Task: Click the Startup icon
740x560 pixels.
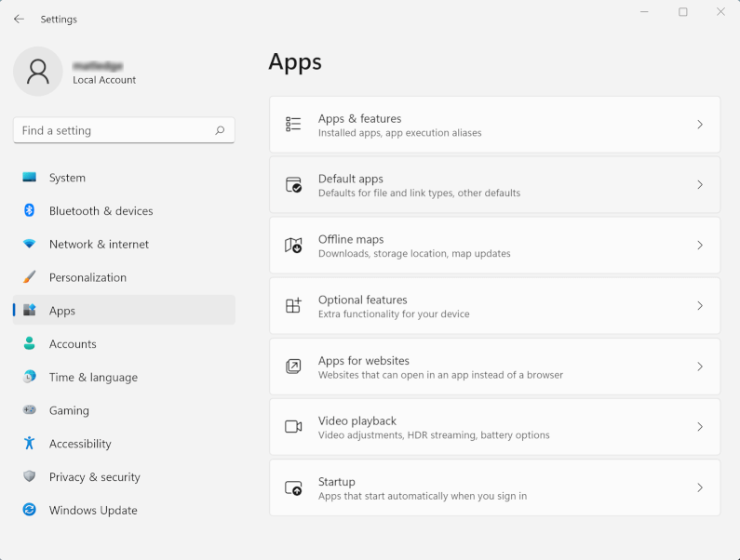Action: (293, 487)
